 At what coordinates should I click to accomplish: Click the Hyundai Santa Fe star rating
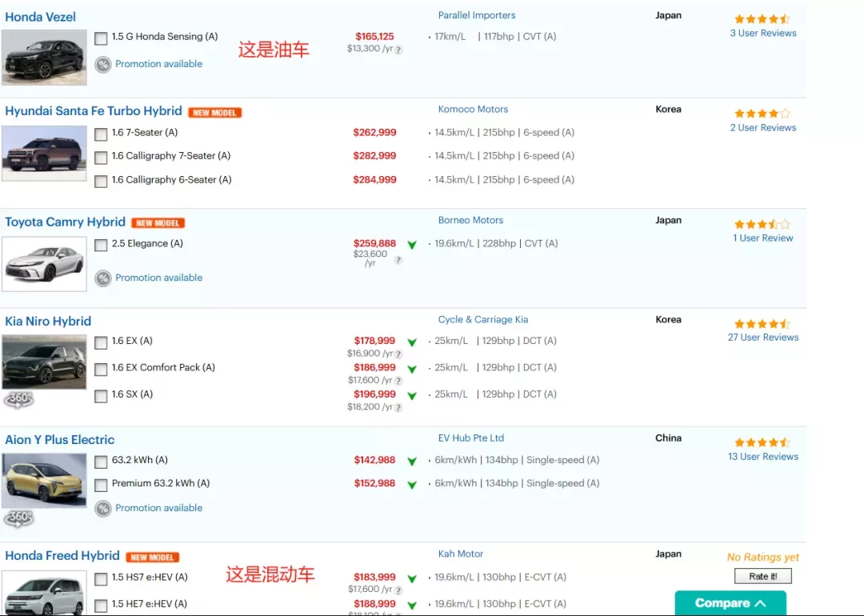coord(762,114)
